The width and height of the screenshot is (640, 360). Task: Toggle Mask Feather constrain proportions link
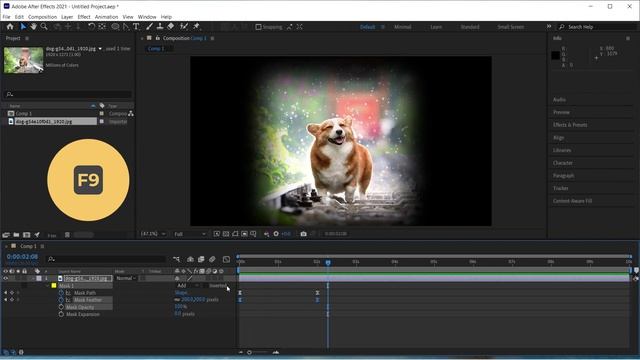177,300
